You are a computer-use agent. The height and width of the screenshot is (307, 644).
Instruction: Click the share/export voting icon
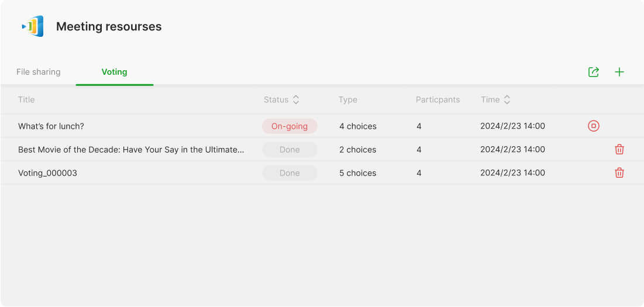[x=594, y=73]
